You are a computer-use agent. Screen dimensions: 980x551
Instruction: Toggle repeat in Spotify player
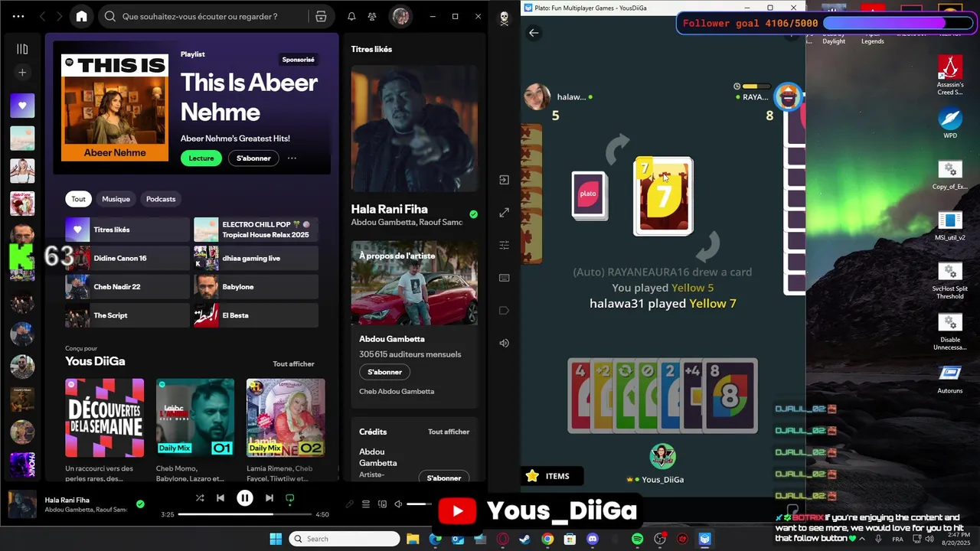click(289, 498)
